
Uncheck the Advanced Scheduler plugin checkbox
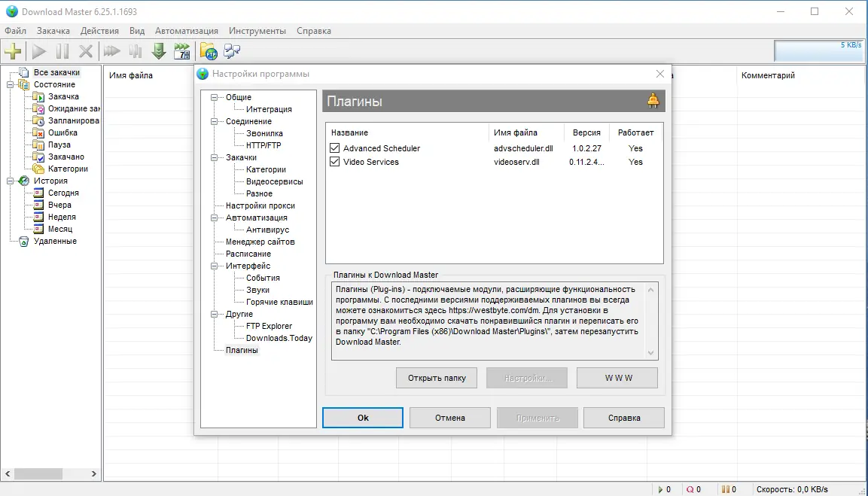coord(334,148)
